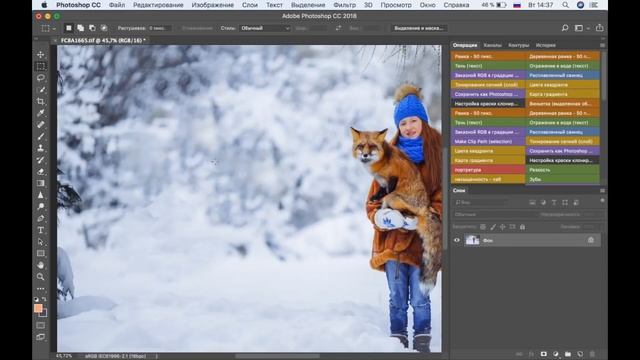The height and width of the screenshot is (360, 640).
Task: Toggle lock image pixels brush icon
Action: [x=493, y=227]
